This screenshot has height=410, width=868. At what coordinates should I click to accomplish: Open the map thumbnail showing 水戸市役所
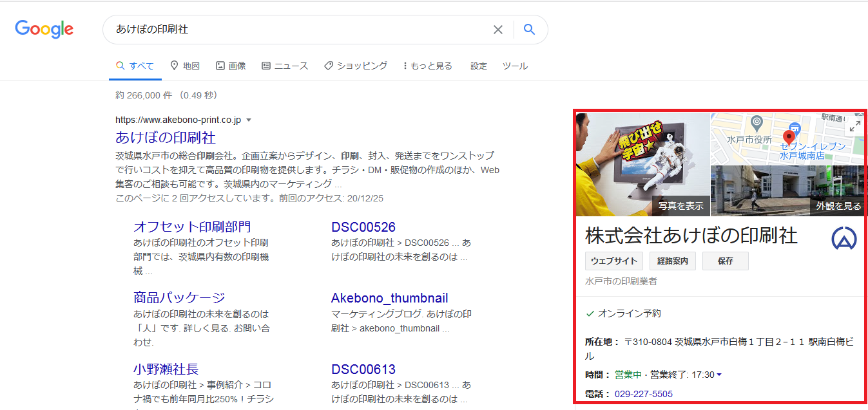[788, 138]
